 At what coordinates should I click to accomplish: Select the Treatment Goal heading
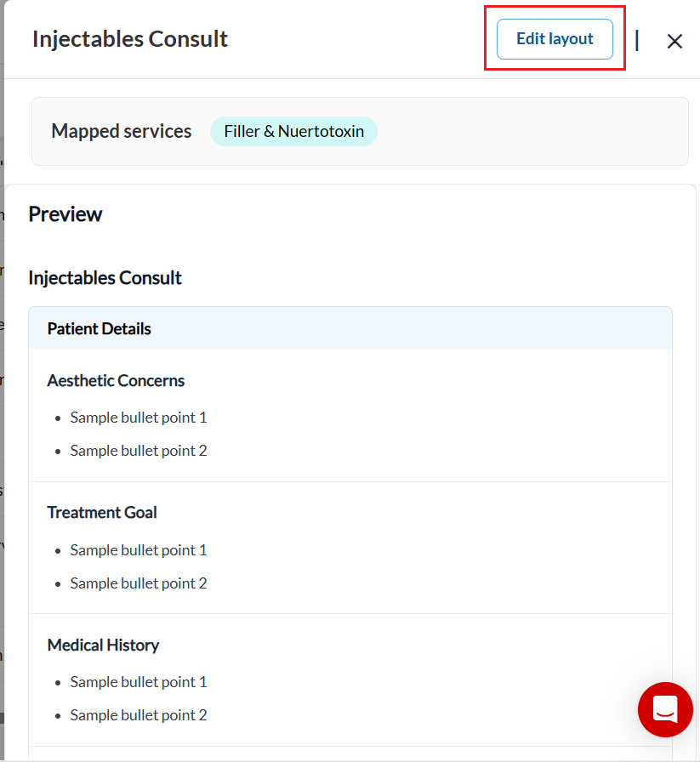tap(102, 513)
